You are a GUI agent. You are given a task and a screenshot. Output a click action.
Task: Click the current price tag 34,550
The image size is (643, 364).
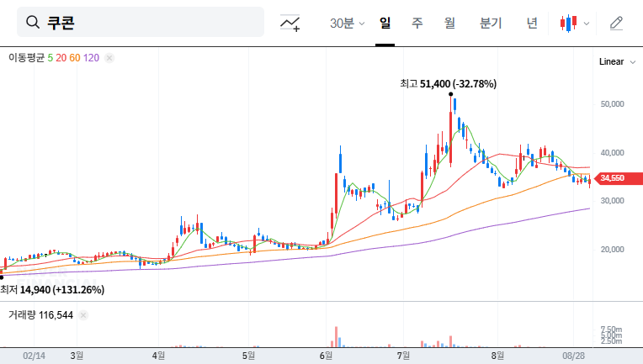(x=619, y=178)
